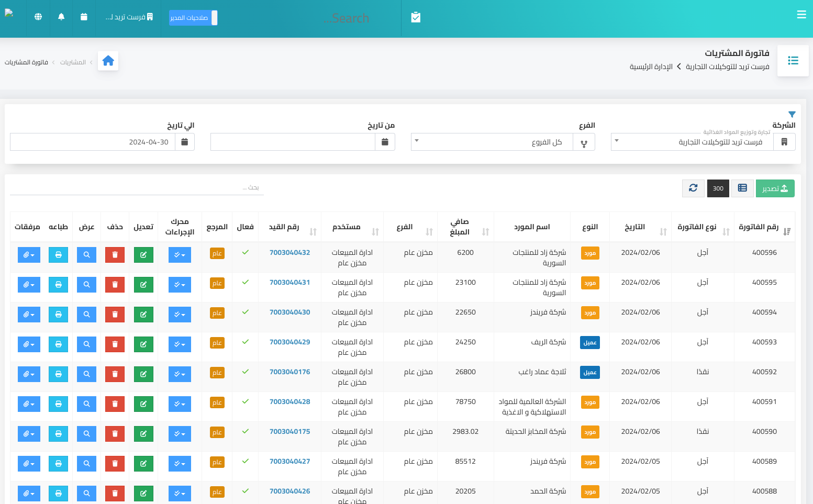Delete invoice 400589
The width and height of the screenshot is (813, 504).
tap(115, 464)
